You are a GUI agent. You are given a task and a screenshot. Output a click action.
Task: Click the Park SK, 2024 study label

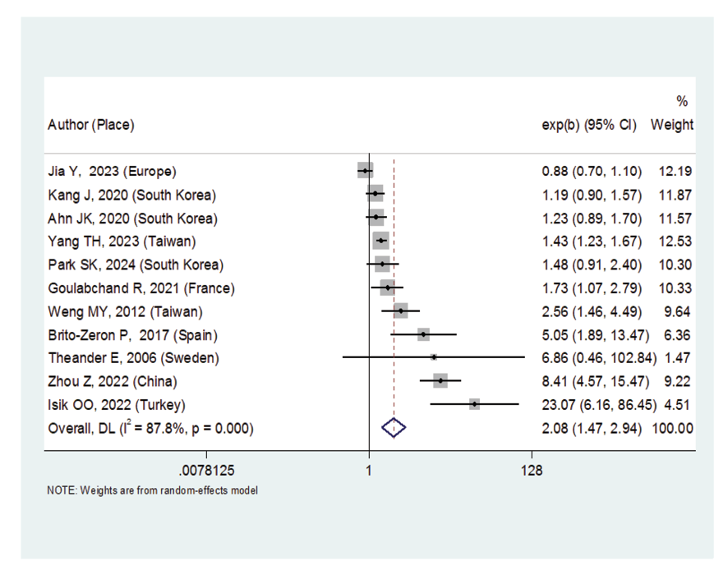pos(136,264)
